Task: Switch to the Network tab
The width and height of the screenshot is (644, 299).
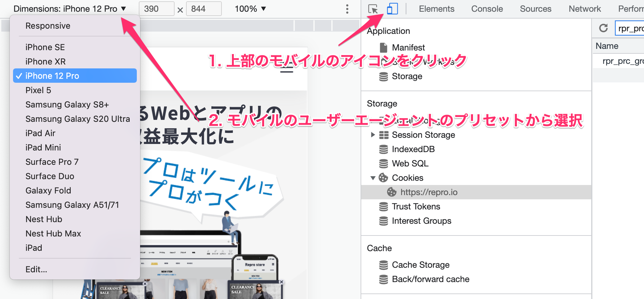Action: (585, 9)
